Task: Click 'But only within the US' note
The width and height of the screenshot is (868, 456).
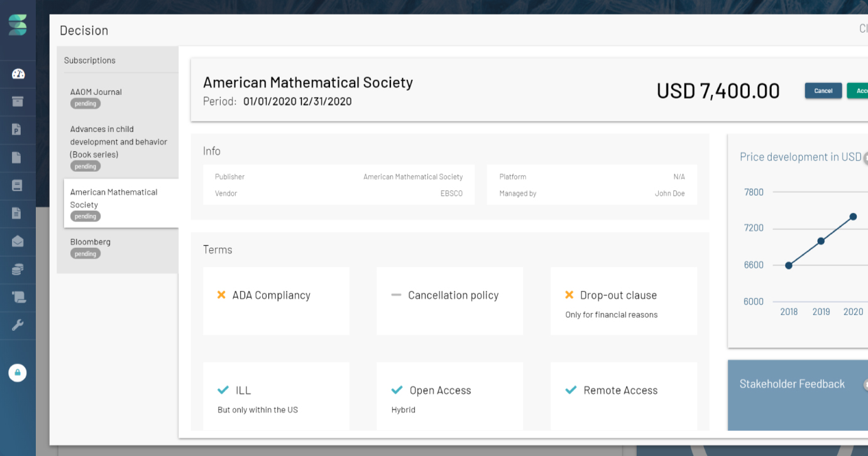Action: pos(258,409)
